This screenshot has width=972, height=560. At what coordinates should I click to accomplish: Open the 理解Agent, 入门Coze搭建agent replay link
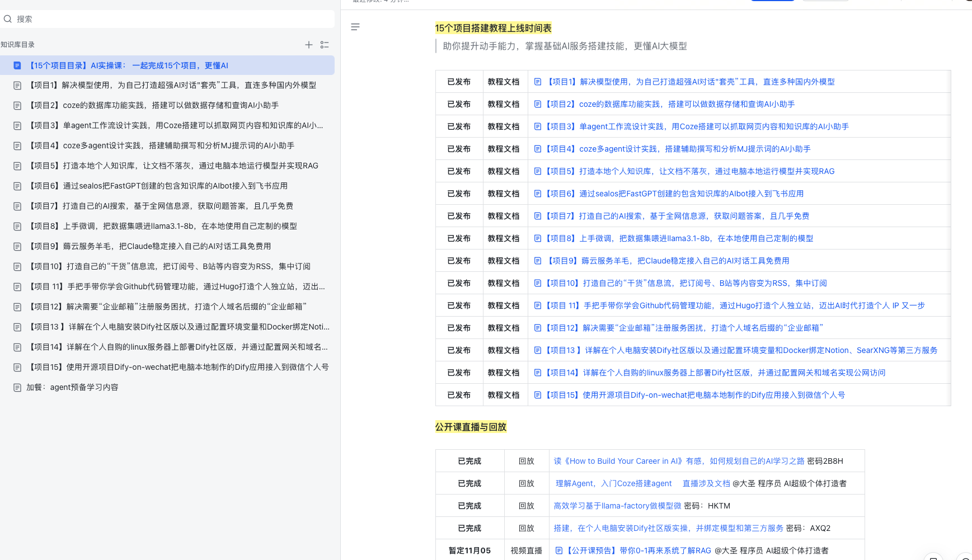(x=613, y=483)
